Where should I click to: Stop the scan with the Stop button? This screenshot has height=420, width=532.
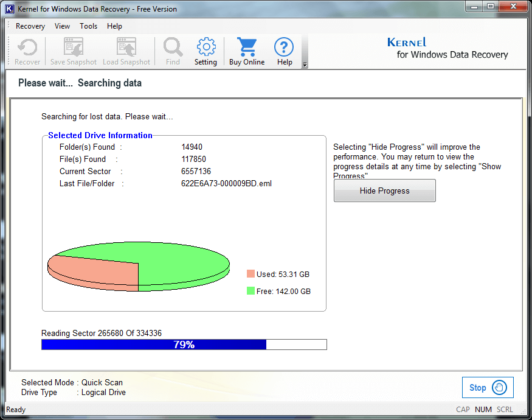[x=488, y=387]
